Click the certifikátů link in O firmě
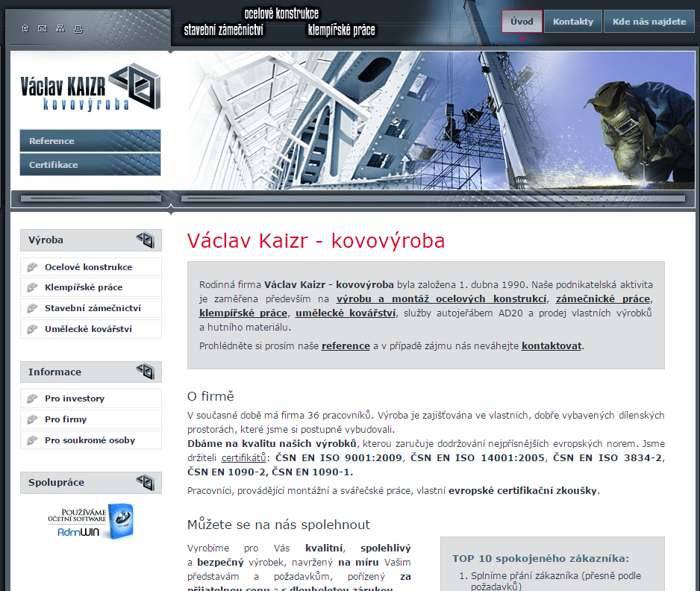 click(x=244, y=457)
